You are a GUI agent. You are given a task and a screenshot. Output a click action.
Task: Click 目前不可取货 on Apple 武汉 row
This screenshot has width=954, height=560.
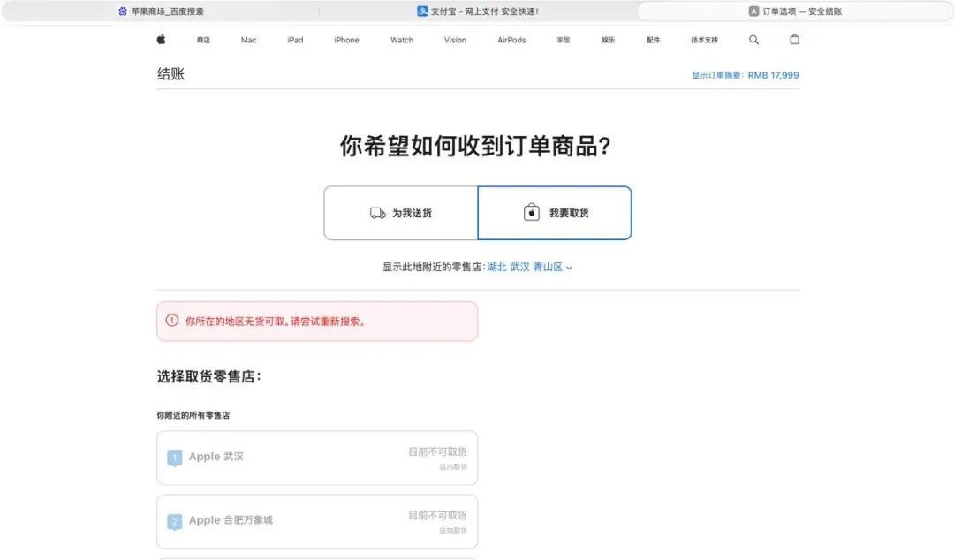437,451
